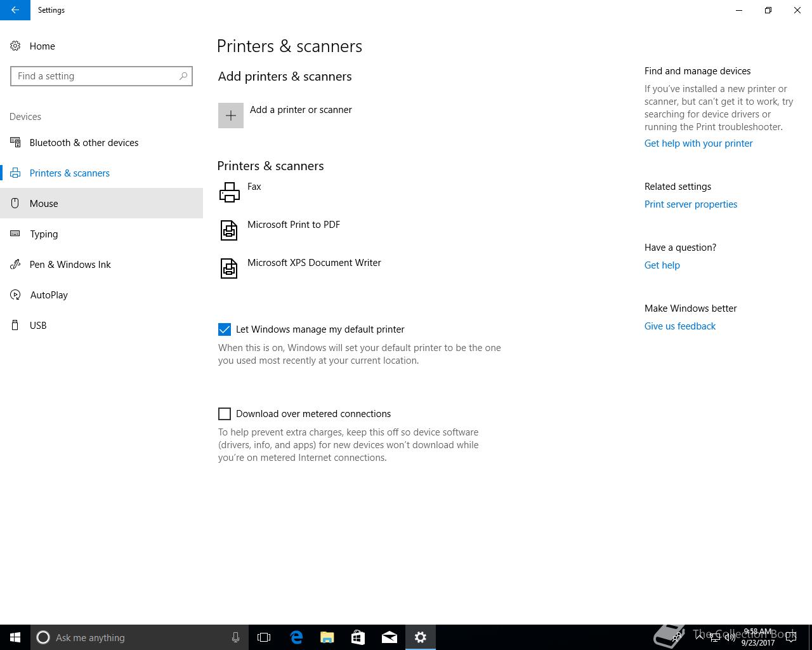Open Print server properties link
This screenshot has width=812, height=650.
691,204
